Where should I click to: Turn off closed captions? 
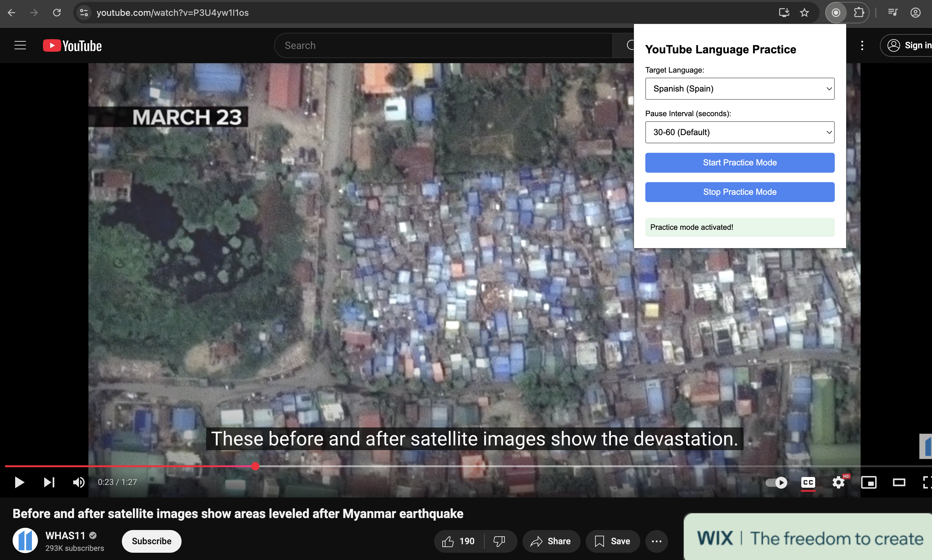(x=808, y=482)
